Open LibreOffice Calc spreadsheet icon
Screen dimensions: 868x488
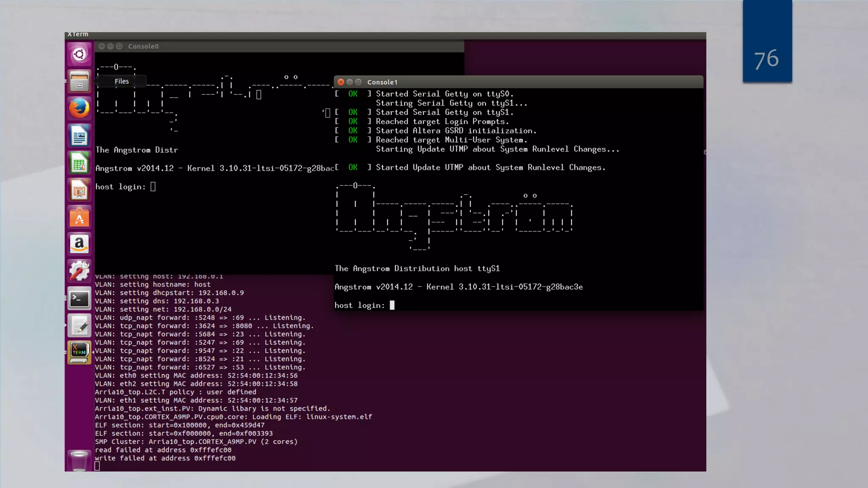(x=79, y=163)
